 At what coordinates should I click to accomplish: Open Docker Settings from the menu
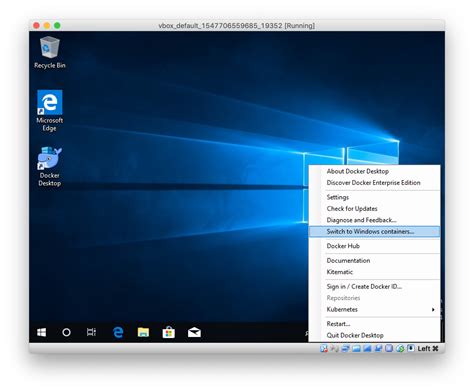[374, 197]
